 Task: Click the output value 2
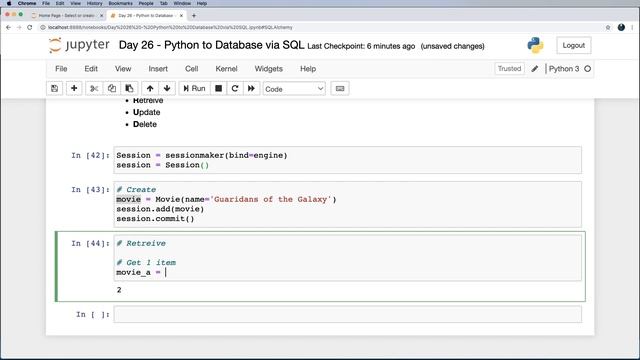[119, 290]
